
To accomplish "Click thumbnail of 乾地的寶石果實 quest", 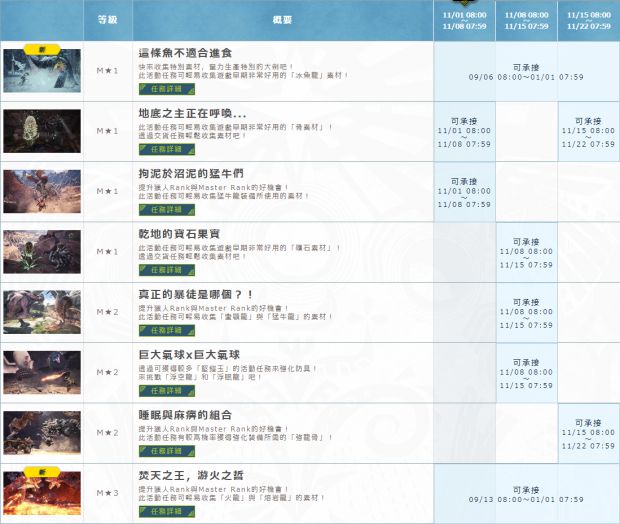I will [42, 252].
